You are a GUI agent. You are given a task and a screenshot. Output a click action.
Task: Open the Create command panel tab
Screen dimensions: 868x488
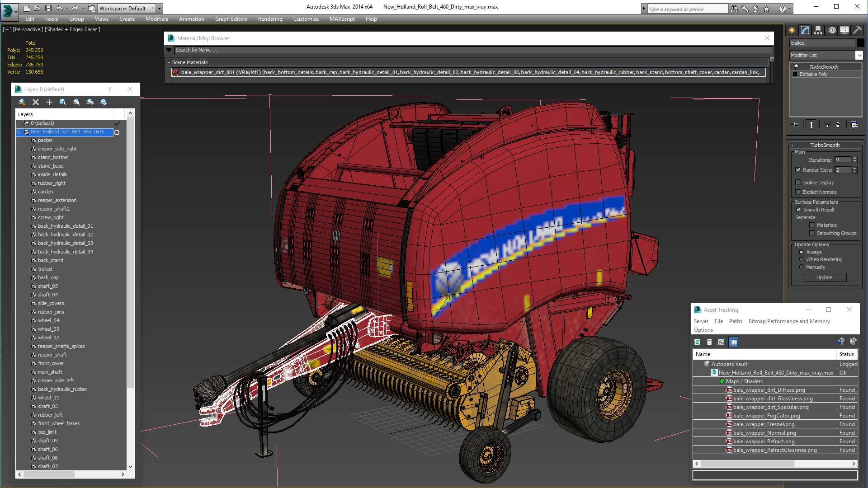point(792,30)
